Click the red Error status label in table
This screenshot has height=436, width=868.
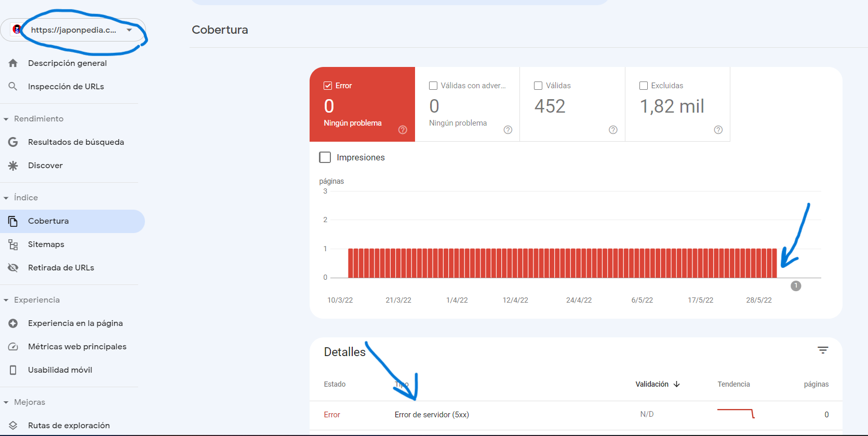point(332,415)
